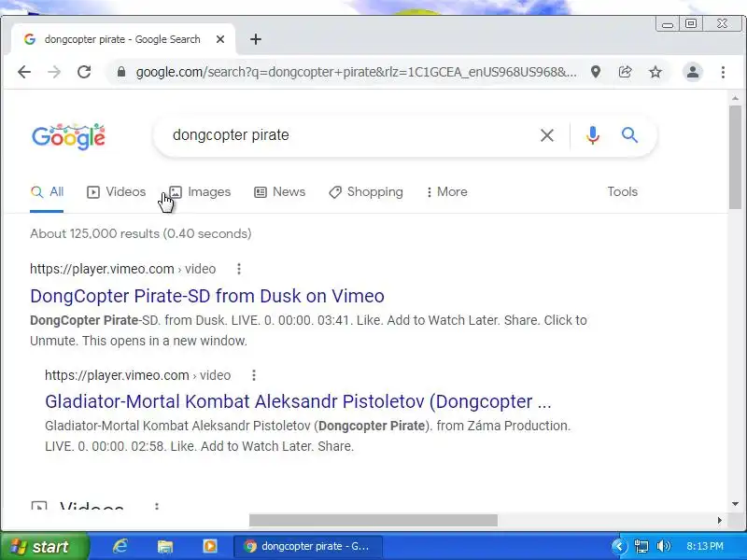
Task: Click the About 125,000 results text
Action: click(141, 234)
